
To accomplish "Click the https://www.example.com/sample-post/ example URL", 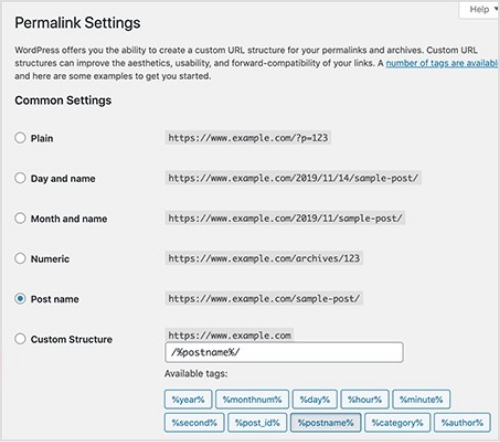I will [x=264, y=299].
